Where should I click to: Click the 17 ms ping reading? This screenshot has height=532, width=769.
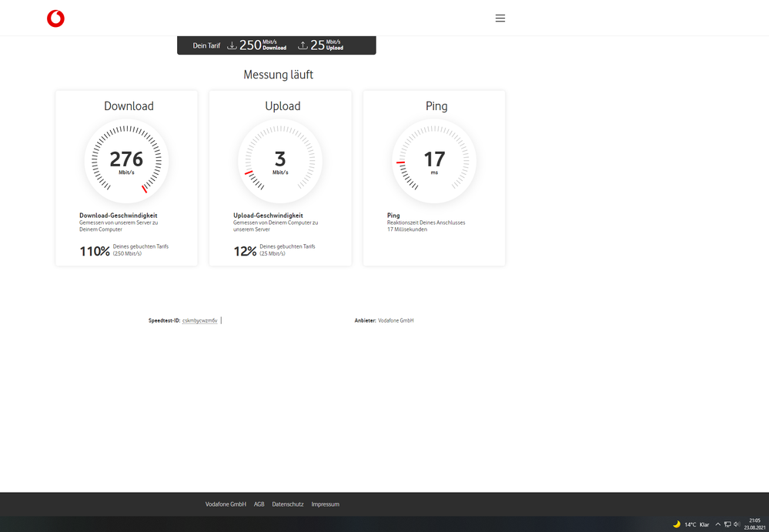[434, 162]
